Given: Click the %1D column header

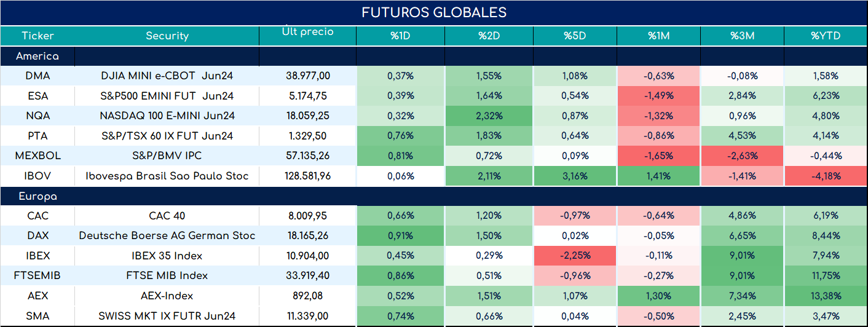Looking at the screenshot, I should [400, 36].
